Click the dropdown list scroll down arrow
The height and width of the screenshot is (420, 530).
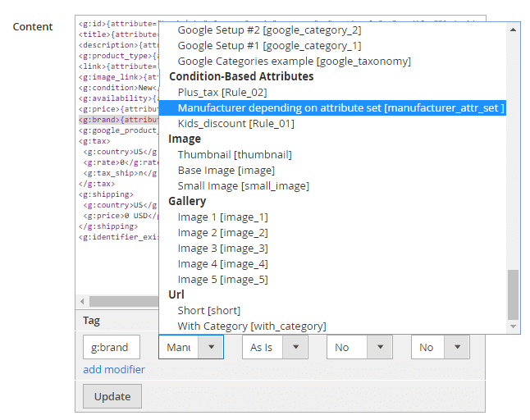[514, 326]
